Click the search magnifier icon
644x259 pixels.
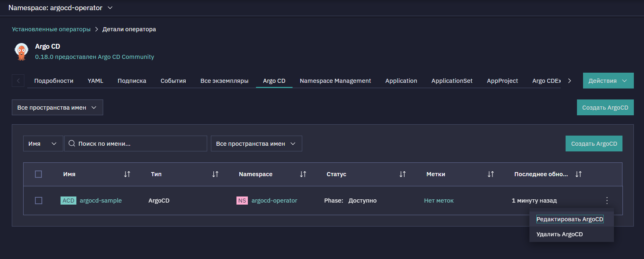[x=72, y=143]
